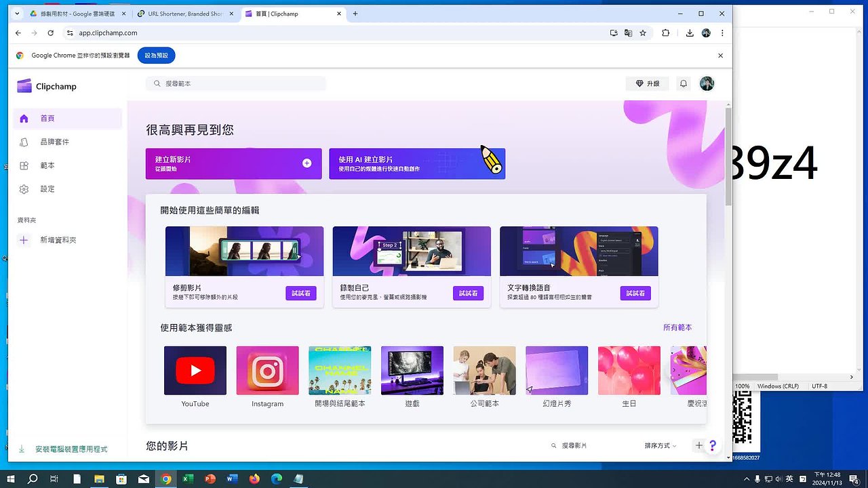The image size is (868, 488).
Task: Open Windows taskbar search
Action: pyautogui.click(x=33, y=479)
